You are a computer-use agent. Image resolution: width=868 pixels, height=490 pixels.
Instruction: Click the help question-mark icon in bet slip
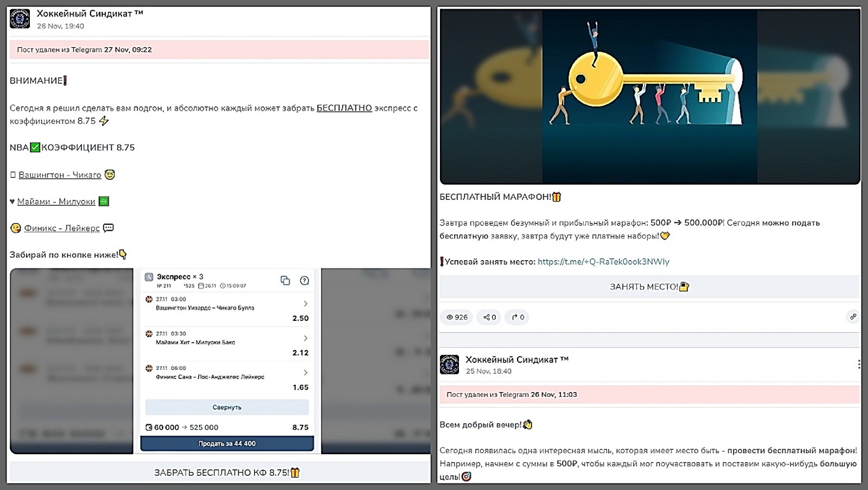[x=304, y=280]
